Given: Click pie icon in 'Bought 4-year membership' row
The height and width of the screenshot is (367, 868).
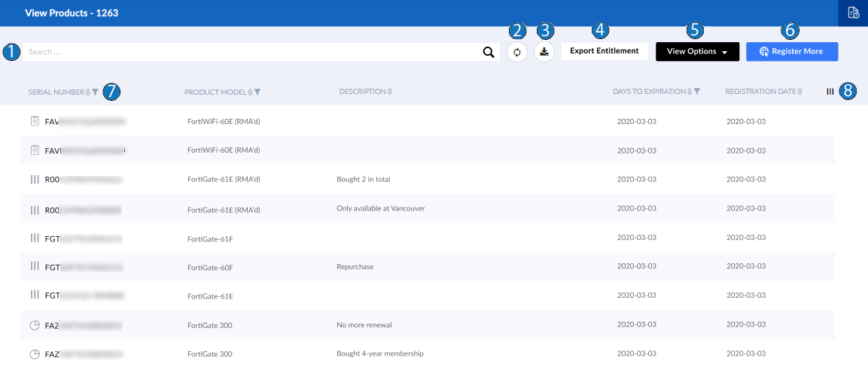Looking at the screenshot, I should pos(35,354).
